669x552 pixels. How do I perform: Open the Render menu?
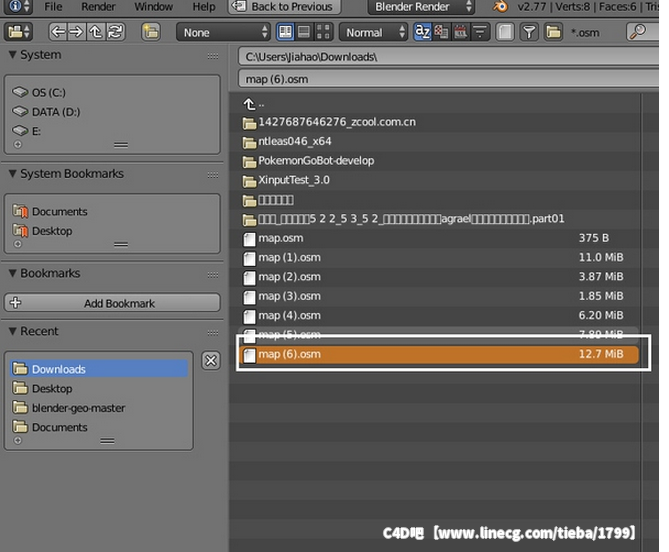98,7
